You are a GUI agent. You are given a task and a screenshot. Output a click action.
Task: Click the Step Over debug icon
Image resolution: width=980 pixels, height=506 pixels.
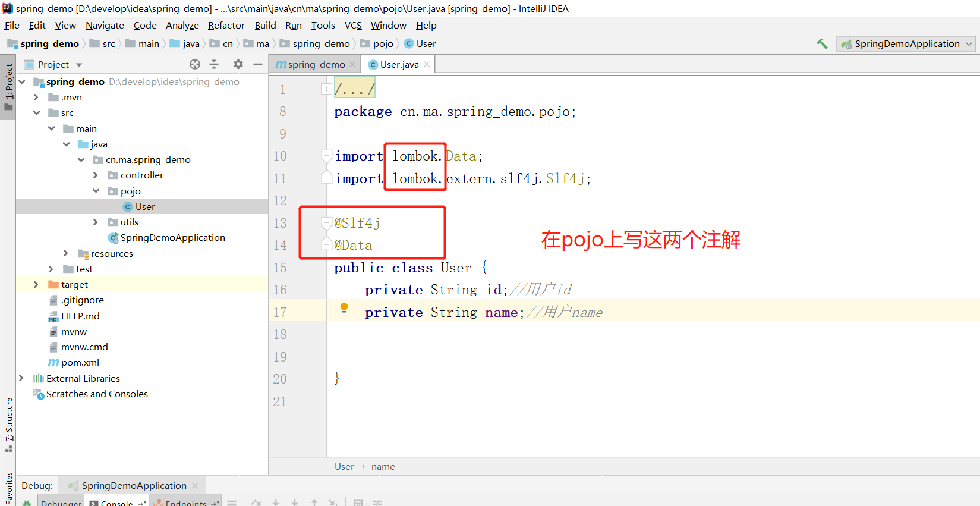pos(256,502)
